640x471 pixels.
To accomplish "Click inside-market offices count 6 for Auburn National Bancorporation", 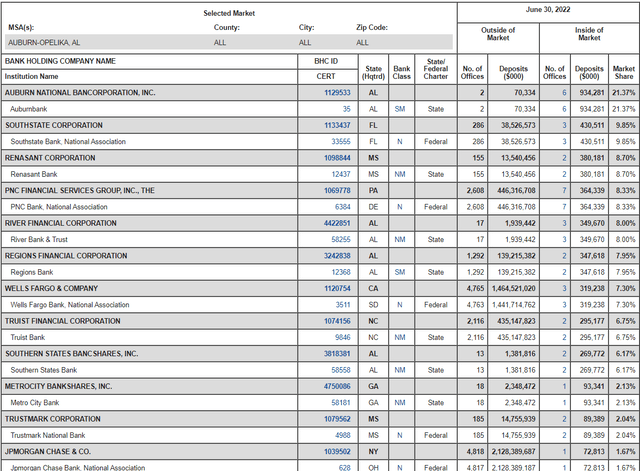I will click(564, 93).
